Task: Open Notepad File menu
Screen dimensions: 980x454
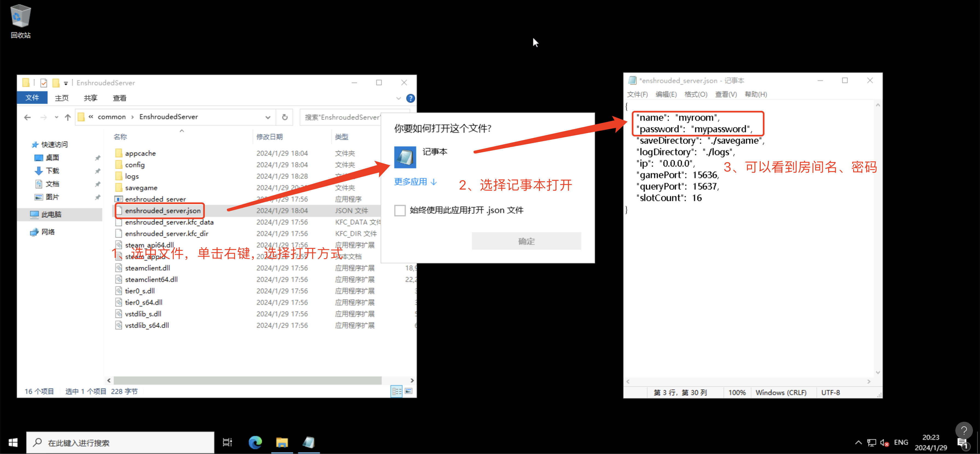Action: tap(637, 95)
